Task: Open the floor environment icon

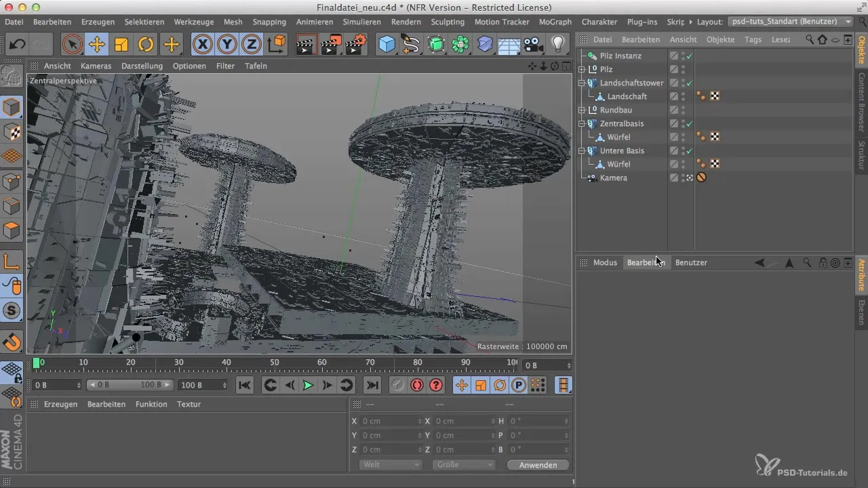Action: click(509, 45)
